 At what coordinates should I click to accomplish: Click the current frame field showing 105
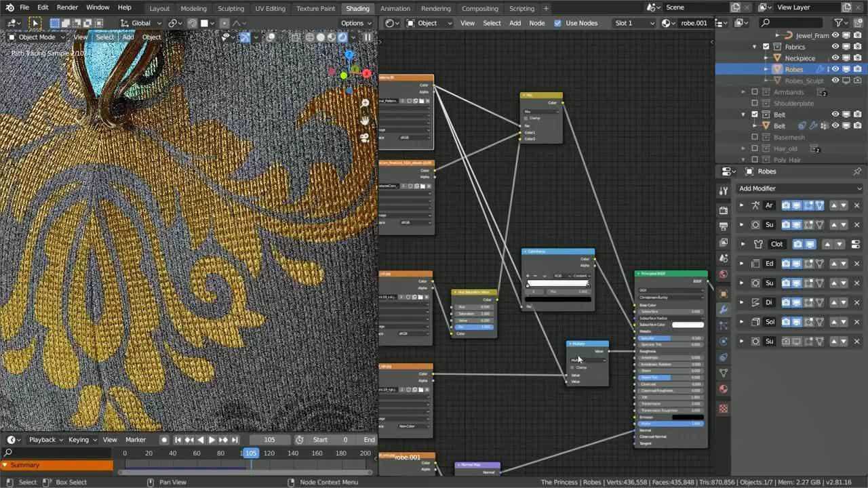[269, 439]
